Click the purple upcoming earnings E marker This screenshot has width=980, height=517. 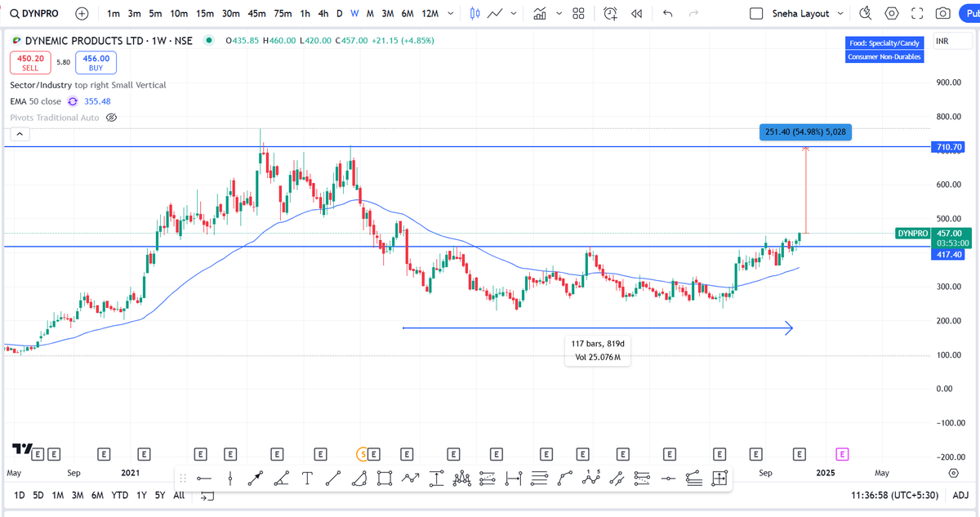pos(842,453)
